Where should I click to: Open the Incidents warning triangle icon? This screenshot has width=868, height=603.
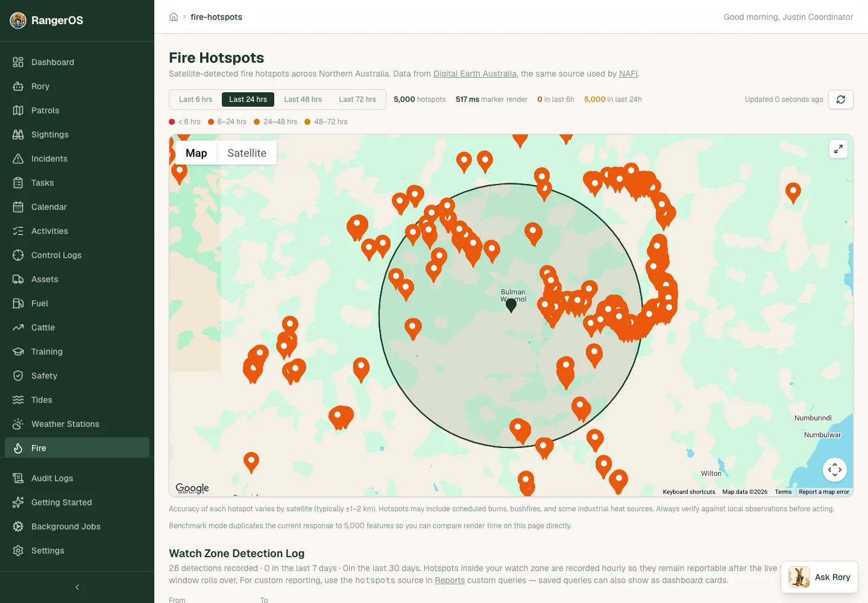[18, 159]
